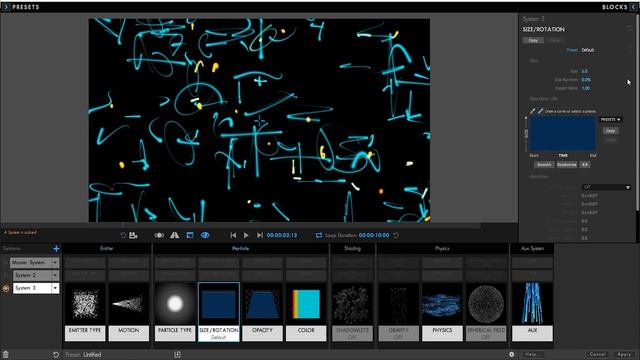The height and width of the screenshot is (360, 640).
Task: Open the OPACITY block
Action: (262, 312)
